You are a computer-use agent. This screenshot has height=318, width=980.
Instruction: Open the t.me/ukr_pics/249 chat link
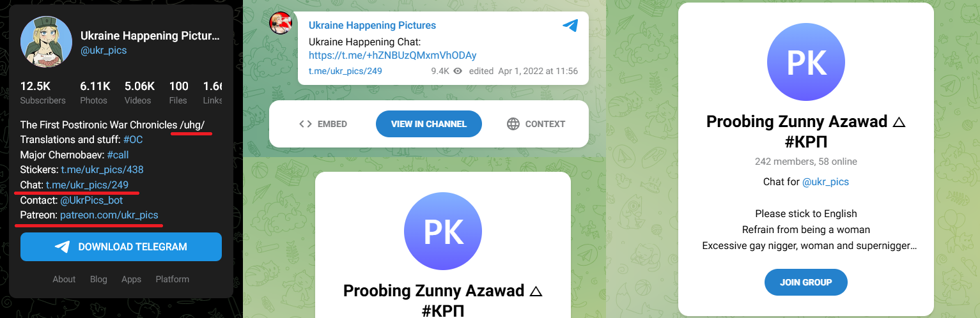[87, 185]
